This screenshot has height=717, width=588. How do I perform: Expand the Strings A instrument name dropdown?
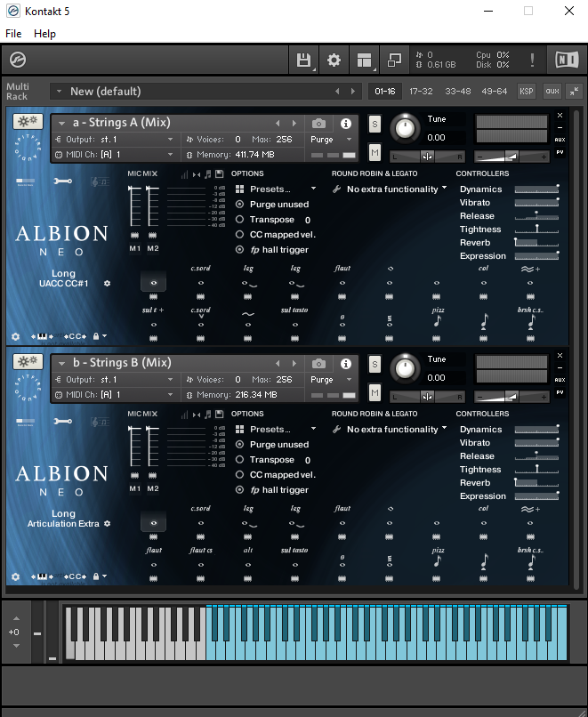point(61,123)
